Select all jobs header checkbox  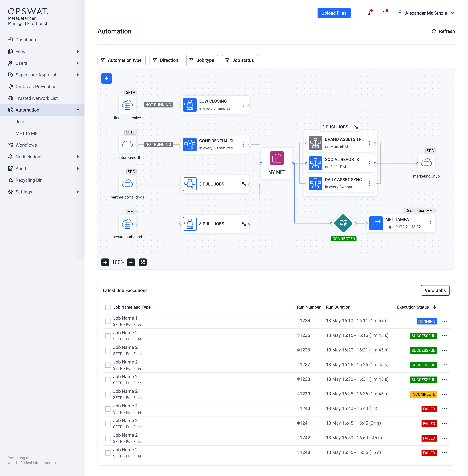click(x=108, y=307)
